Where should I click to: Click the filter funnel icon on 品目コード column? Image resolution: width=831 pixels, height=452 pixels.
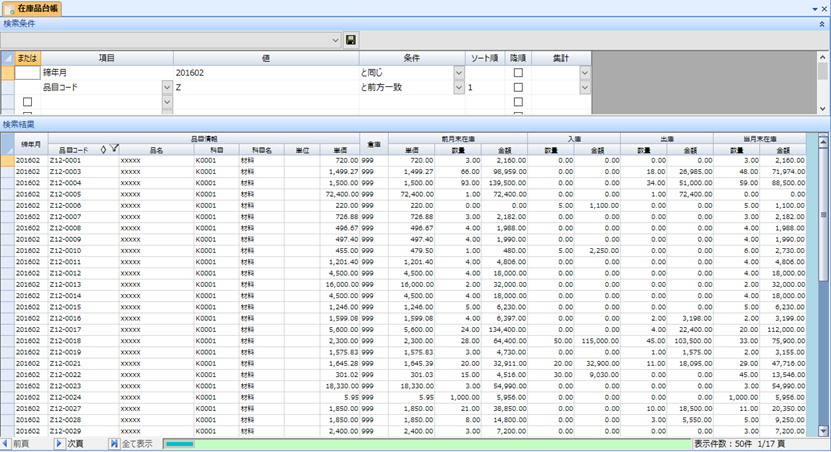[x=114, y=149]
